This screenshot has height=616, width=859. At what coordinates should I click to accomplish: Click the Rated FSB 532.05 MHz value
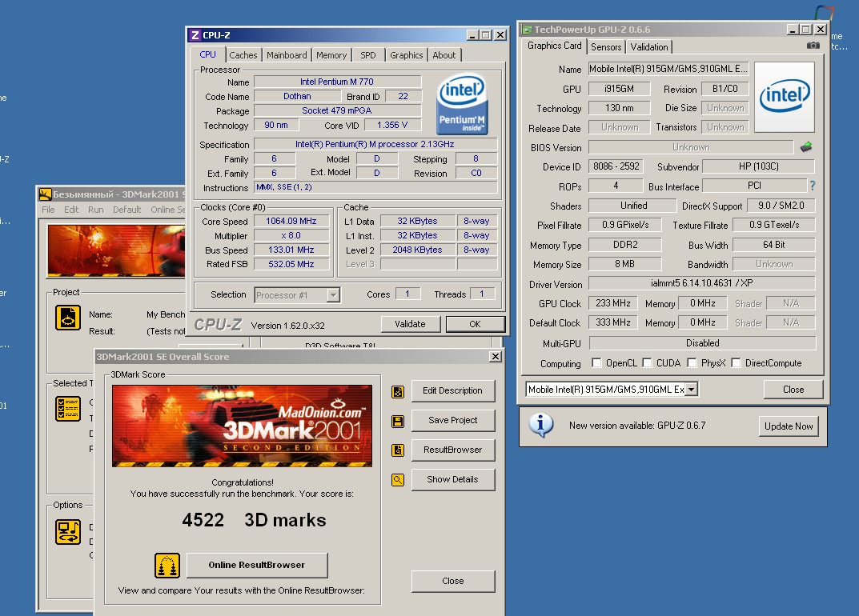tap(291, 264)
